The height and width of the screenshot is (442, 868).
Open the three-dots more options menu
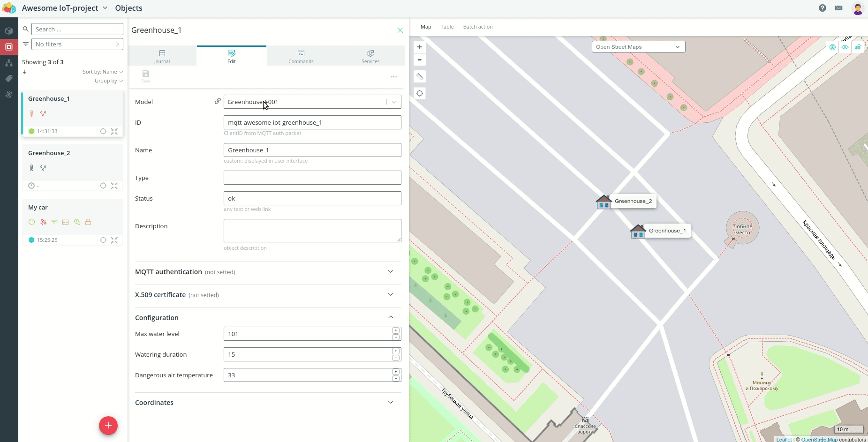[394, 76]
